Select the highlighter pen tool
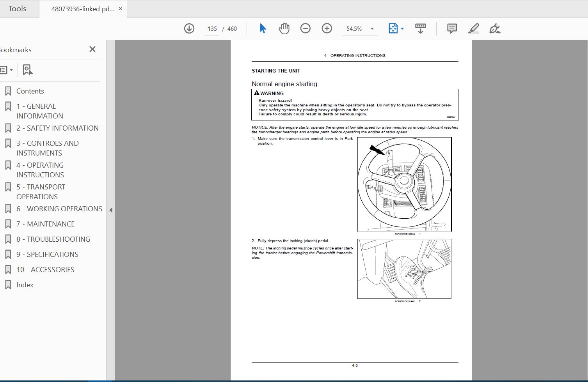 click(473, 28)
